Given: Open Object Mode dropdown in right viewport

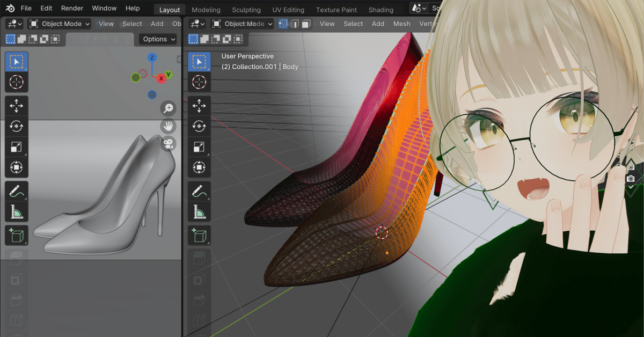Looking at the screenshot, I should pos(241,24).
